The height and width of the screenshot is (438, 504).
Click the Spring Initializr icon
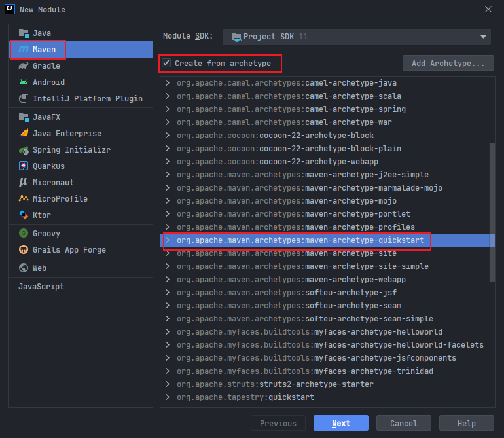click(x=24, y=149)
